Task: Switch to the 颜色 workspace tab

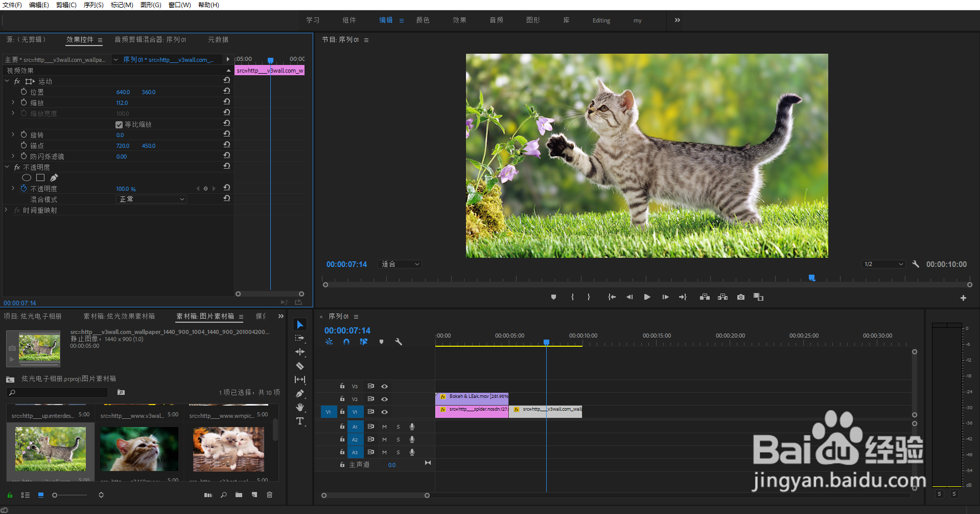Action: [423, 20]
